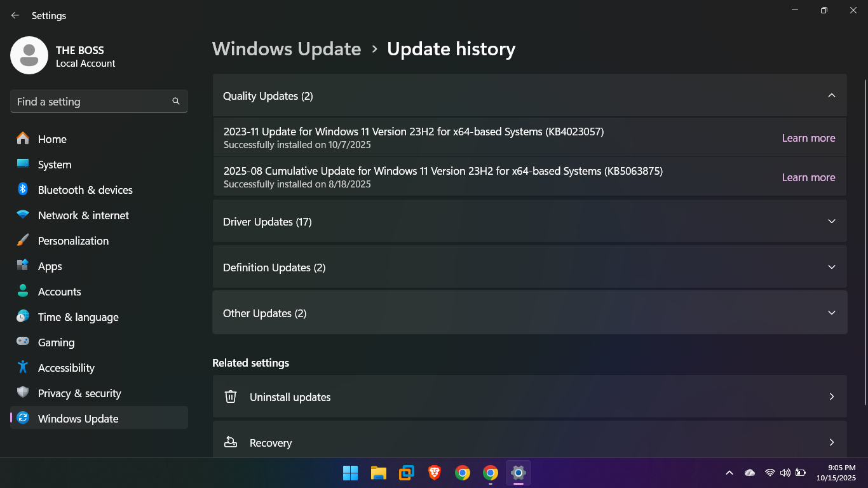This screenshot has height=488, width=868.
Task: Open the Personalization page
Action: point(73,241)
